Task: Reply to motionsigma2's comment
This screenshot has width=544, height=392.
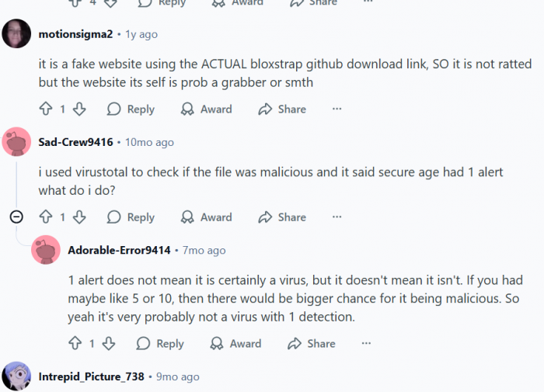Action: coord(131,109)
